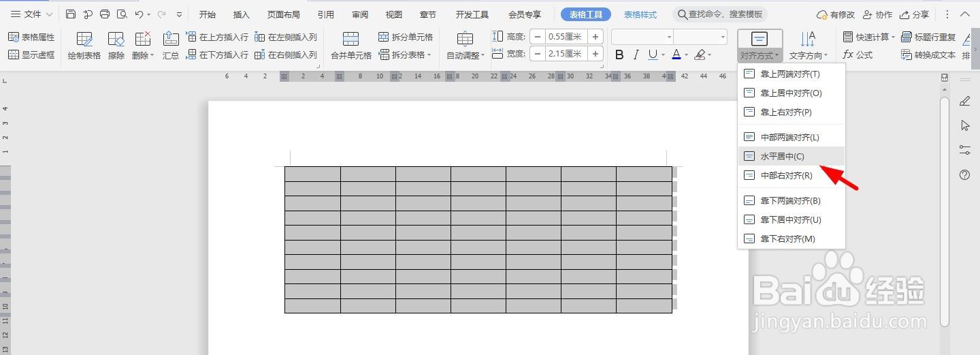Image resolution: width=980 pixels, height=355 pixels.
Task: Increase column width with plus button
Action: point(595,54)
